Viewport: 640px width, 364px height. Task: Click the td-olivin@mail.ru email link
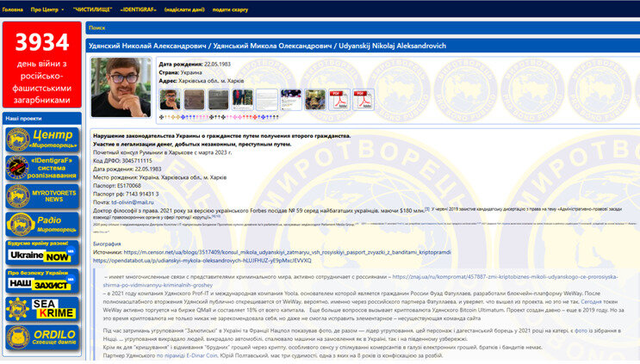[133, 202]
